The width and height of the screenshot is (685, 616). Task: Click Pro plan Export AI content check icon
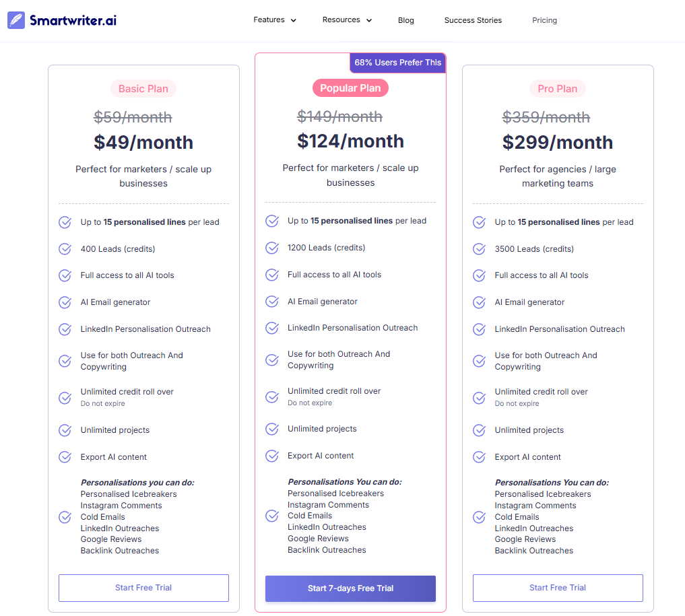[480, 457]
